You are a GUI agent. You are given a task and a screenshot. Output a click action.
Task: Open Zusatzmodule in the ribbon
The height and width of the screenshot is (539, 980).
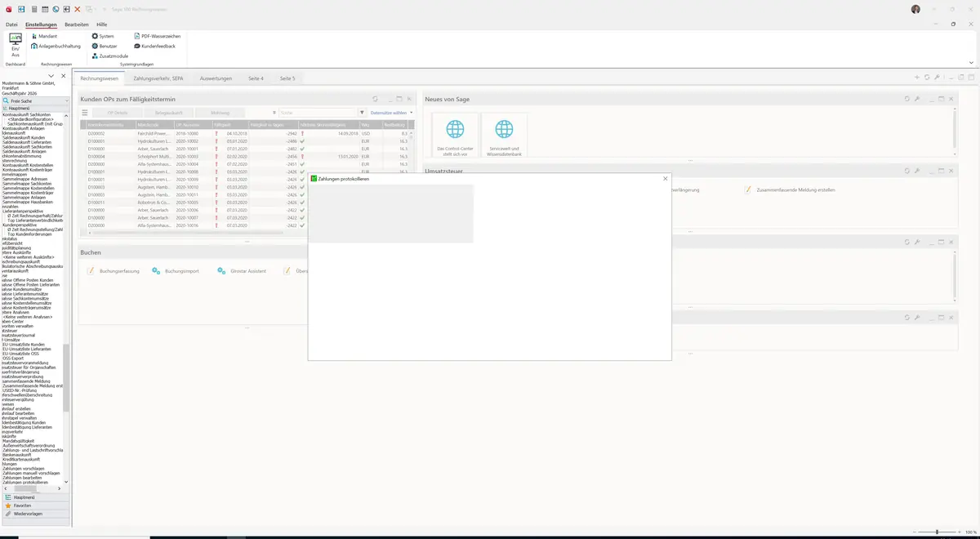109,56
